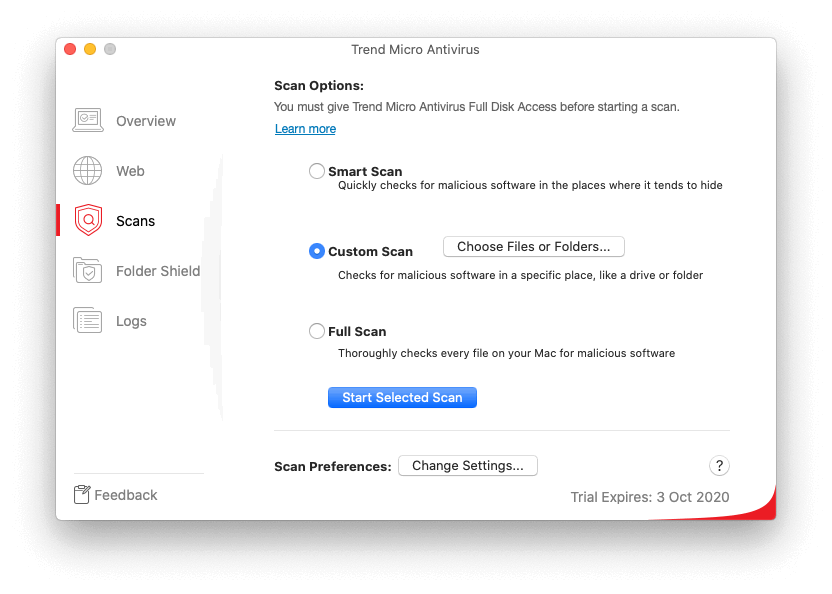Open help with the question mark button
This screenshot has height=594, width=832.
(x=719, y=466)
